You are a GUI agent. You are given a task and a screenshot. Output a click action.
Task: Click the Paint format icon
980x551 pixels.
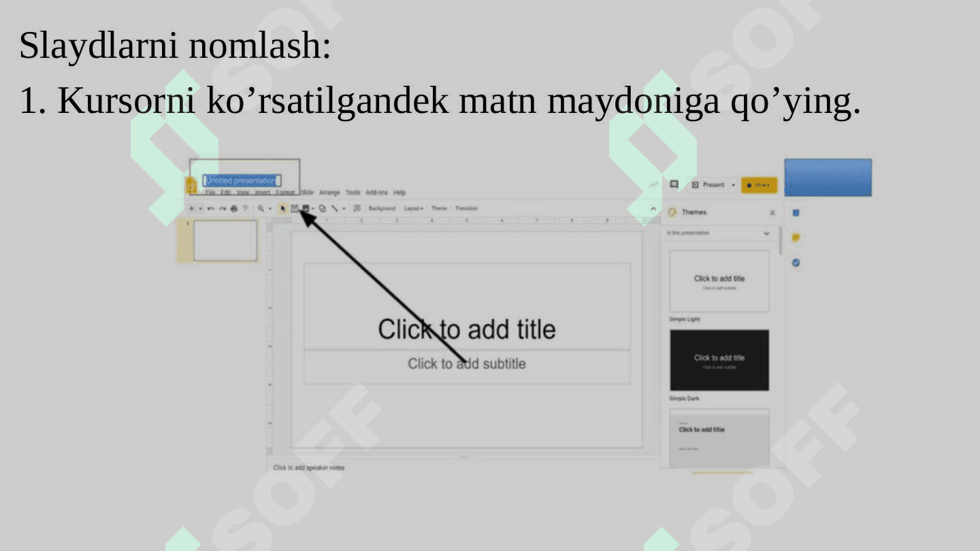click(x=246, y=209)
